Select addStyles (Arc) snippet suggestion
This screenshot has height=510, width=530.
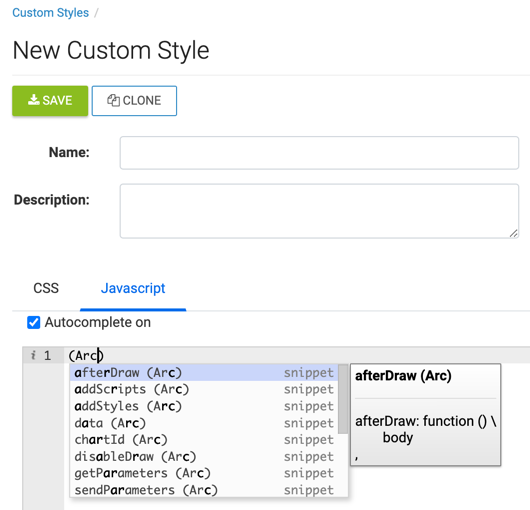204,406
